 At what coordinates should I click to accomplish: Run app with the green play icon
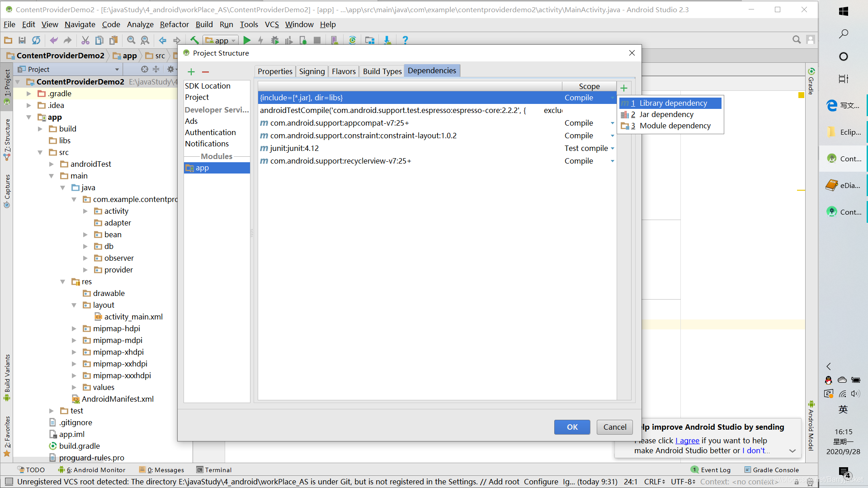pos(247,40)
